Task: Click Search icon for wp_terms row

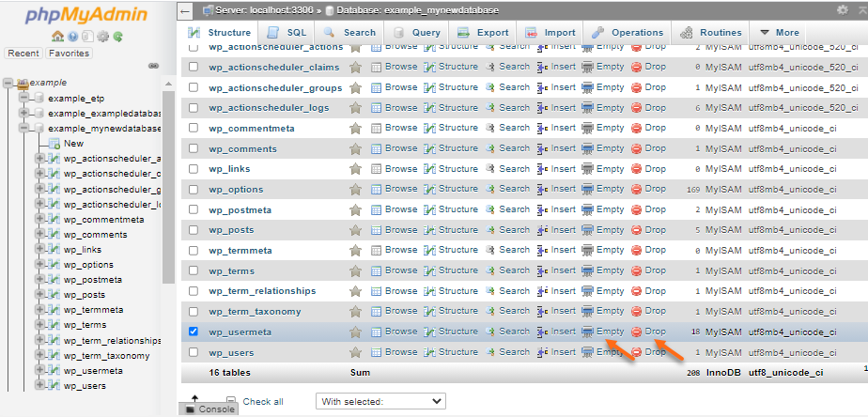Action: click(490, 270)
